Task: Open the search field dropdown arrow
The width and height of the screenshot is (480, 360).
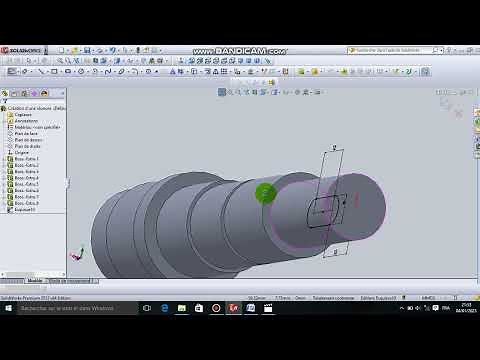Action: pyautogui.click(x=442, y=51)
